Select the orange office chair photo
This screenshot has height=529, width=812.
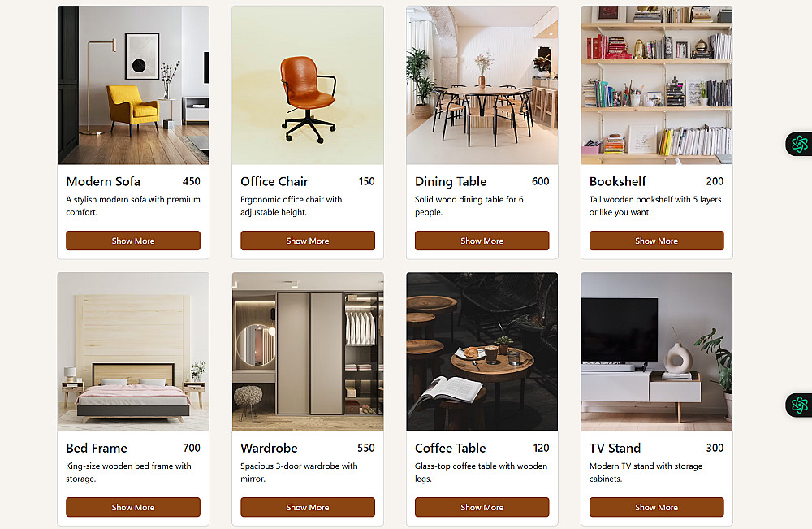coord(308,85)
